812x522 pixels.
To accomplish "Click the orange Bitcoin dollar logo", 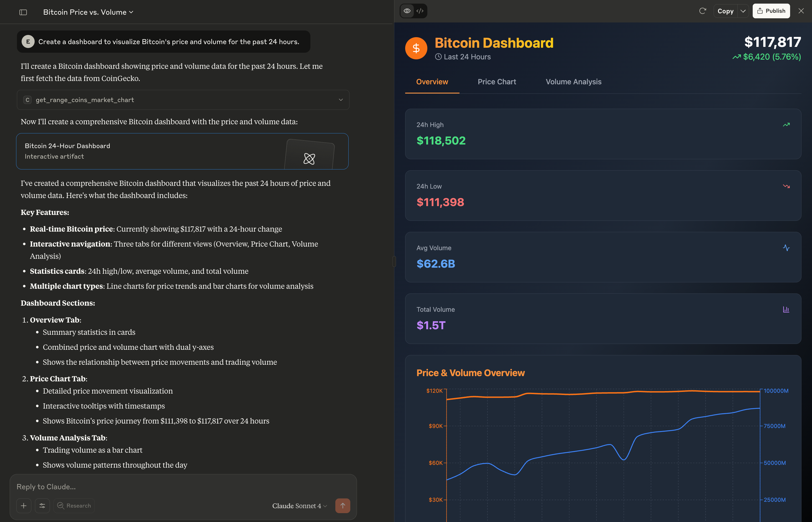I will pyautogui.click(x=416, y=48).
